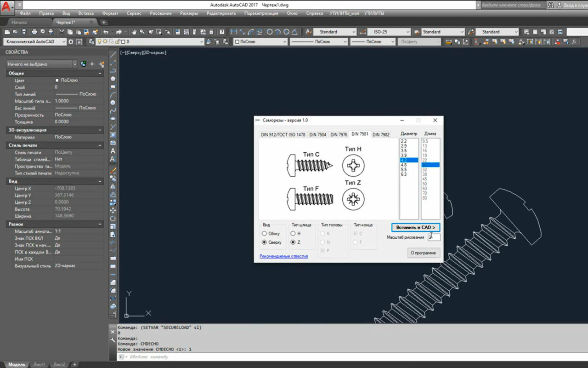Click the Save icon in toolbar
This screenshot has height=368, width=588.
[24, 32]
